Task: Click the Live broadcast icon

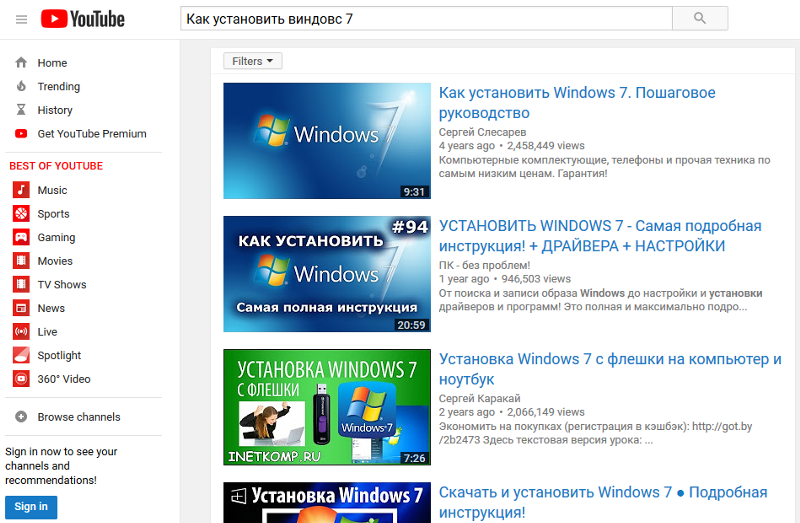Action: point(21,332)
